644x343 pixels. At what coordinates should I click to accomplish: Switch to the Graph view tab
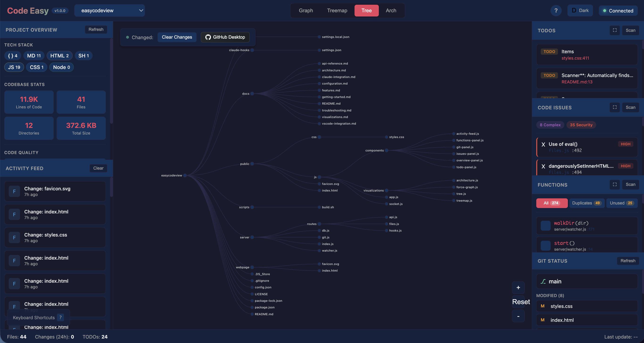coord(306,11)
